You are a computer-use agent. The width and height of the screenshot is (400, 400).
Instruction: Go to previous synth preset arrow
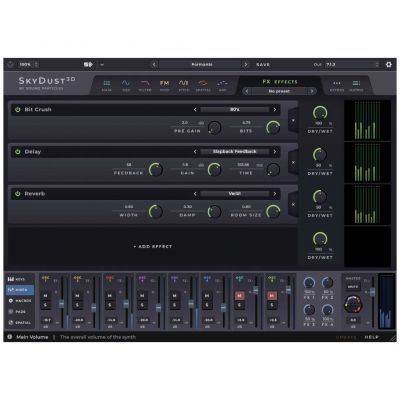pos(154,65)
